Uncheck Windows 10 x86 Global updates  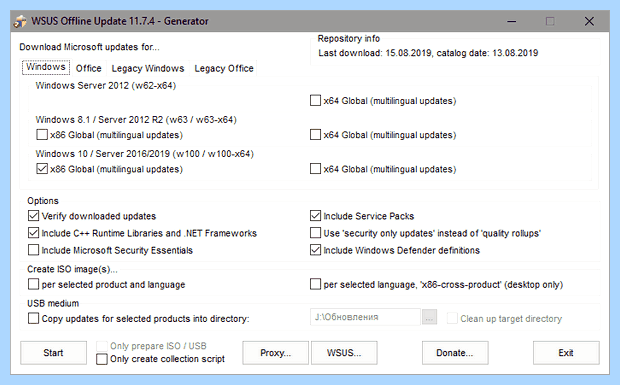tap(42, 169)
